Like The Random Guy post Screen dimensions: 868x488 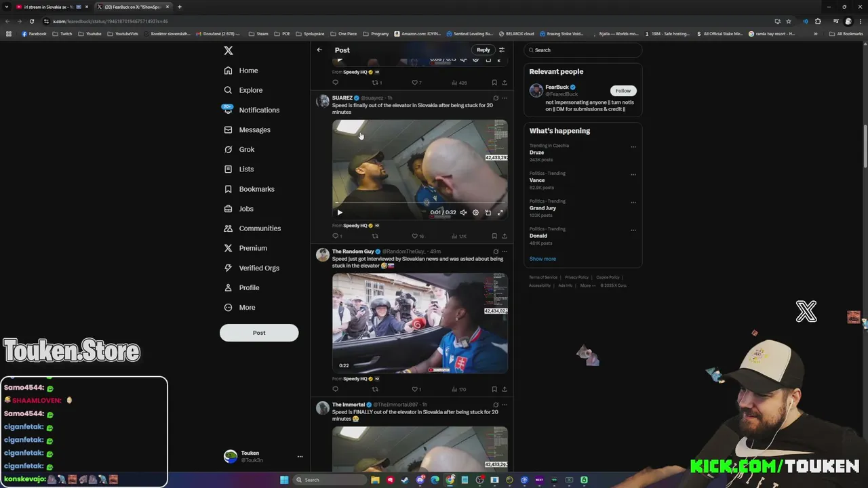(414, 389)
